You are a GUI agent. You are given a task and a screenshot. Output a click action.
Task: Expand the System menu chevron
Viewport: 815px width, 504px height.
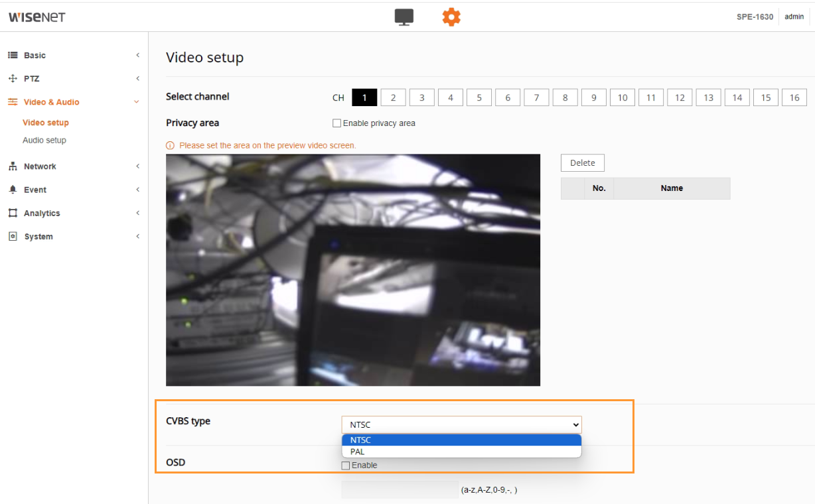click(x=137, y=236)
